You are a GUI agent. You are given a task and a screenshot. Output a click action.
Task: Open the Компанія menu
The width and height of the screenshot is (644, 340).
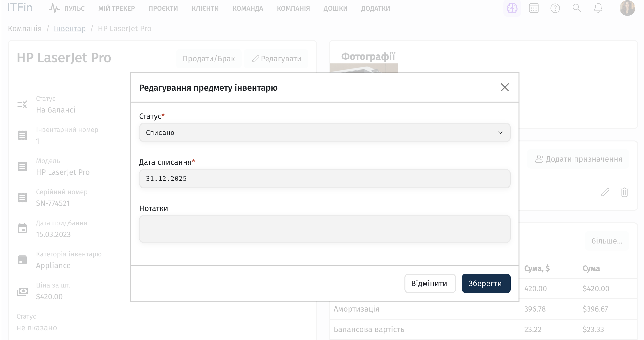coord(293,9)
